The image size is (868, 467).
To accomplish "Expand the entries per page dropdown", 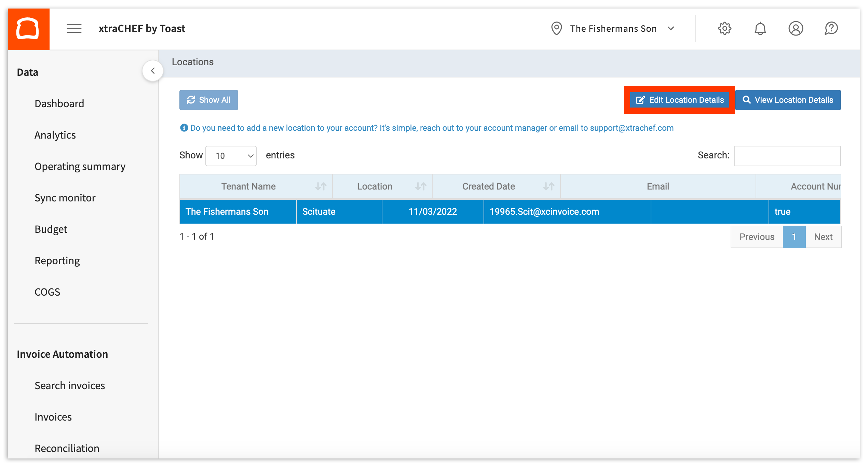I will click(231, 155).
